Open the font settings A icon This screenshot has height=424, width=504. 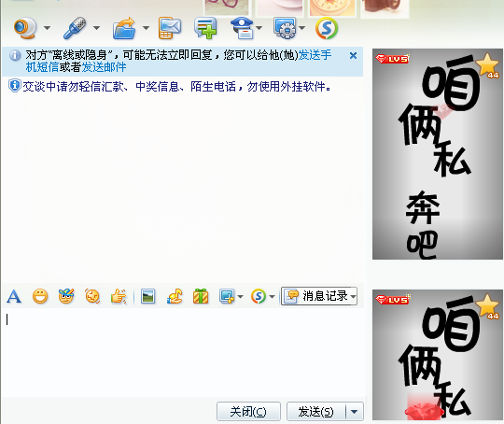(14, 296)
